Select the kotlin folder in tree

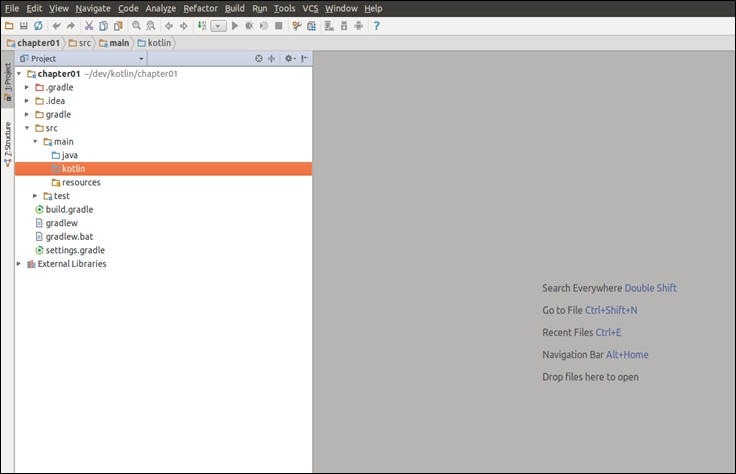coord(163,169)
